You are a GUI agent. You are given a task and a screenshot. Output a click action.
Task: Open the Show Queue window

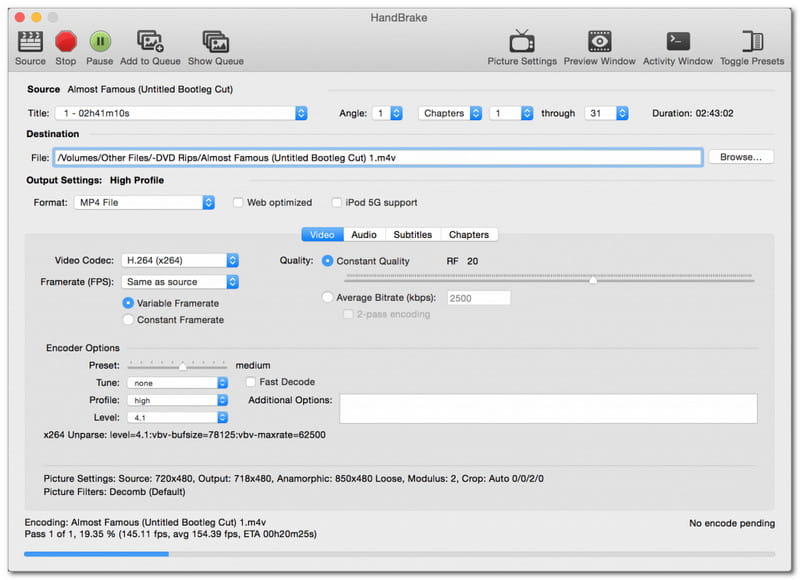215,41
